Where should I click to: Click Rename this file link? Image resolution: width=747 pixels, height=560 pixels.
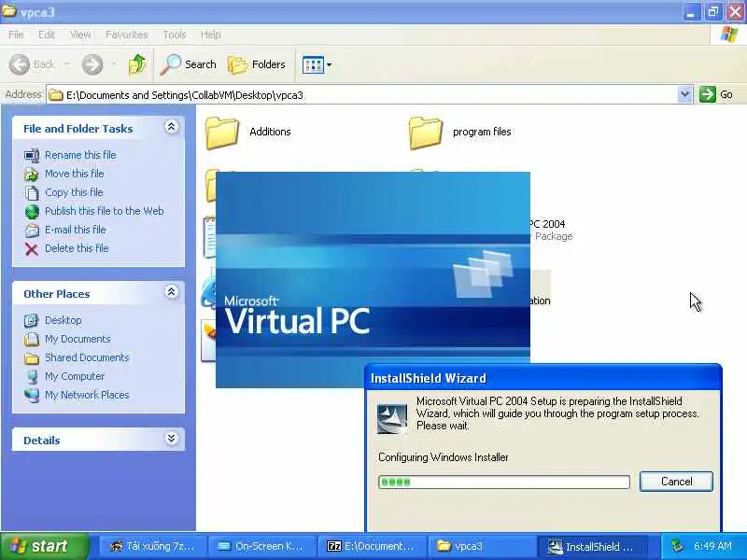tap(80, 155)
